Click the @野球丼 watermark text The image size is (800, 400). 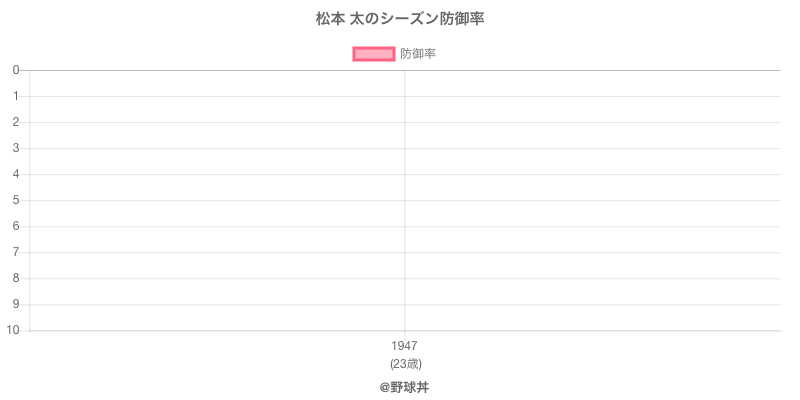(x=404, y=386)
